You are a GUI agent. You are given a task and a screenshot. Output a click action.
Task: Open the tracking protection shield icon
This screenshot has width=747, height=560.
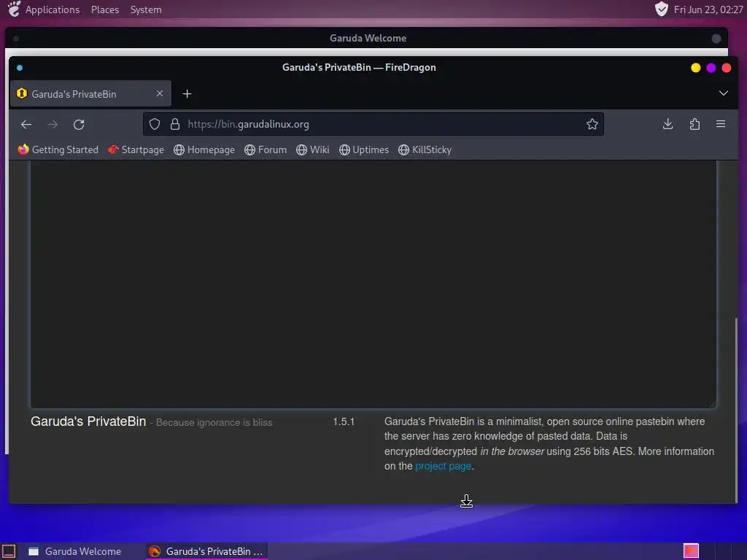[155, 124]
